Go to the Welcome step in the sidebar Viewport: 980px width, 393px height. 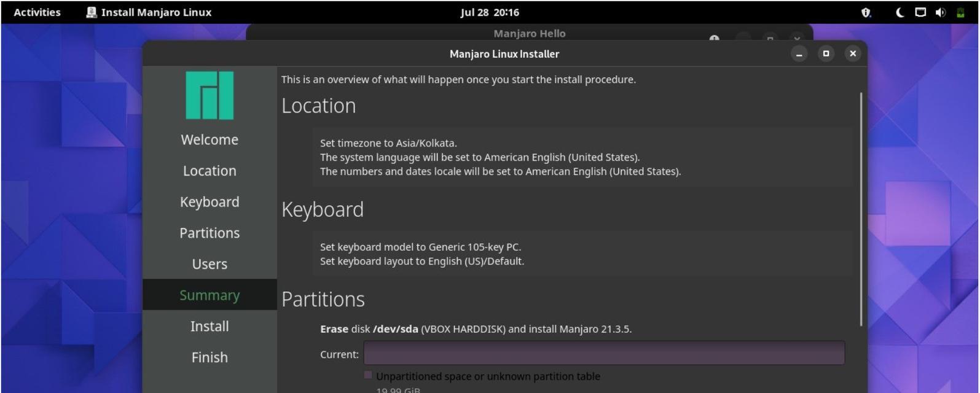[x=210, y=139]
